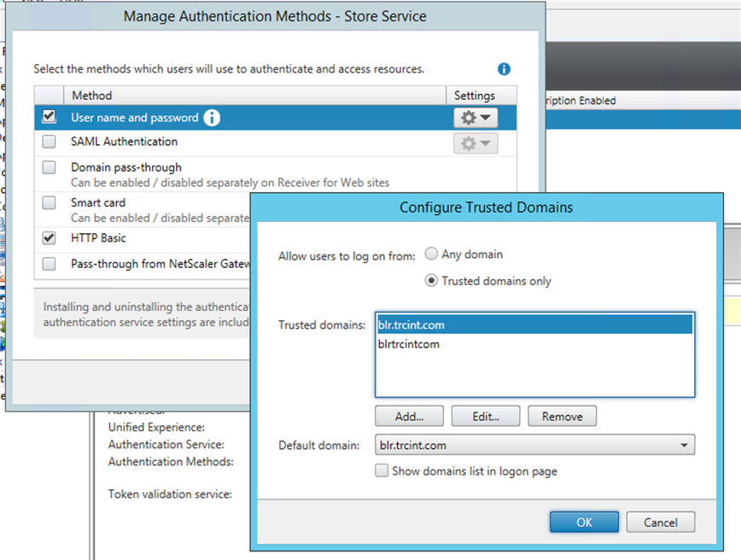Click info icon beside User name and password

212,118
